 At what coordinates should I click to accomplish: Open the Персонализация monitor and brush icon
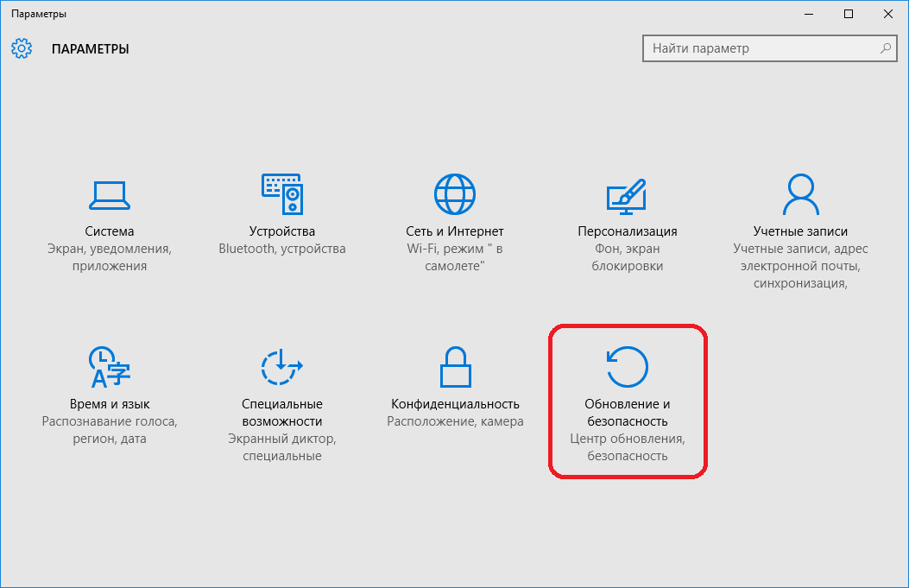(x=627, y=197)
